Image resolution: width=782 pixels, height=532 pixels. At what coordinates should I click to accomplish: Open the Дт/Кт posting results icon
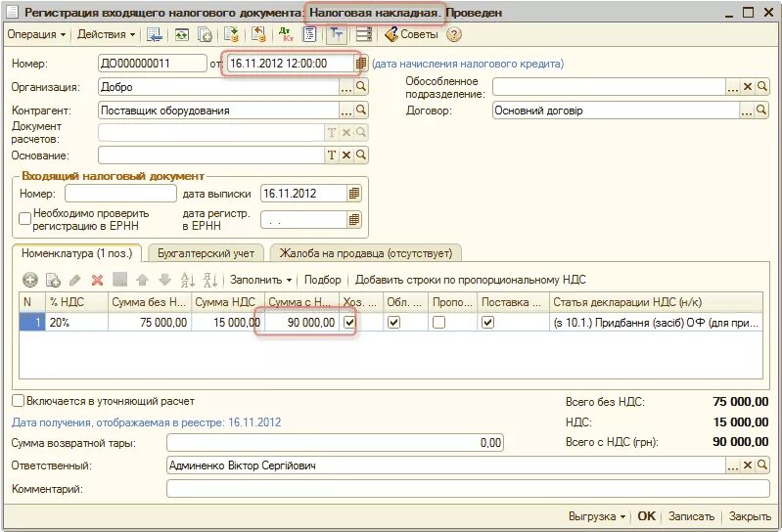click(286, 34)
